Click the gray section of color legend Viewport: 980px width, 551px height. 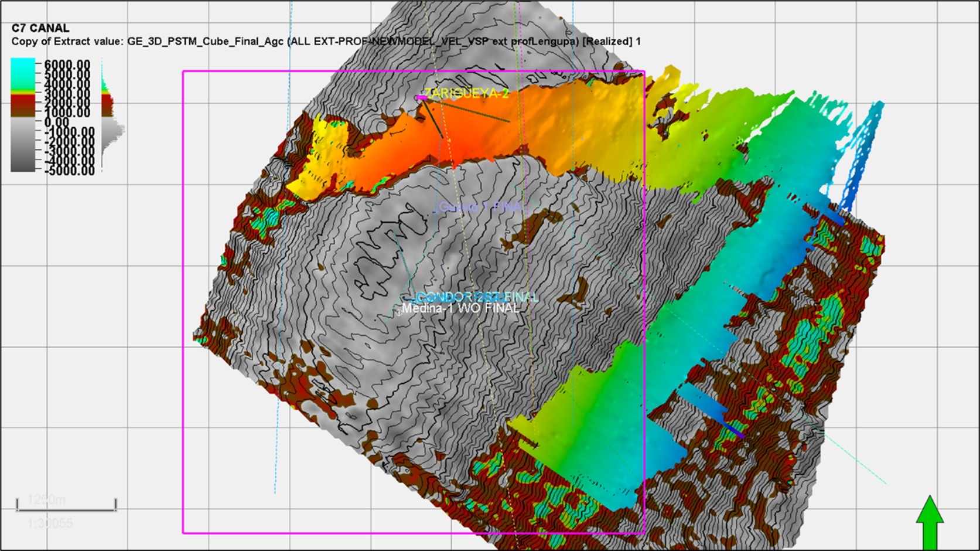pyautogui.click(x=23, y=144)
